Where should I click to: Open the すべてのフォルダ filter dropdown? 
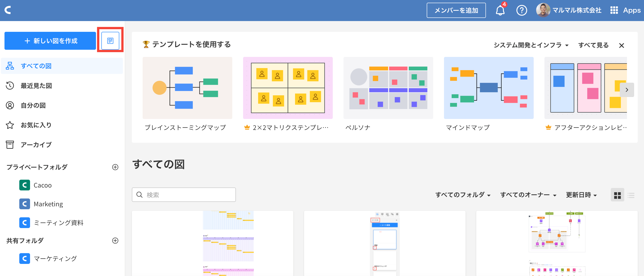[x=463, y=195]
